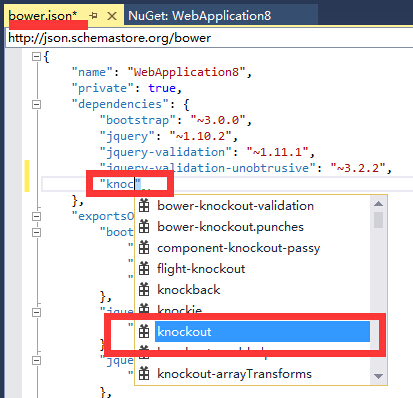Click the schema URL input field
The image size is (413, 398).
[x=209, y=38]
